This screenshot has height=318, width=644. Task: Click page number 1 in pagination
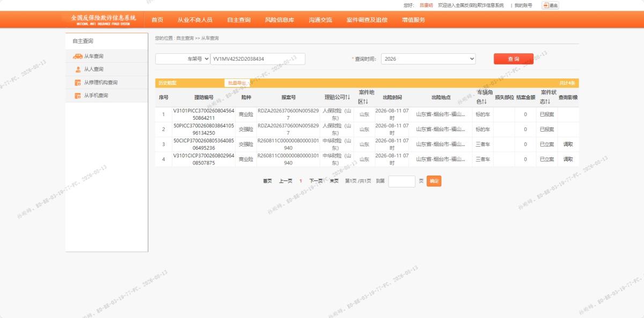[301, 181]
